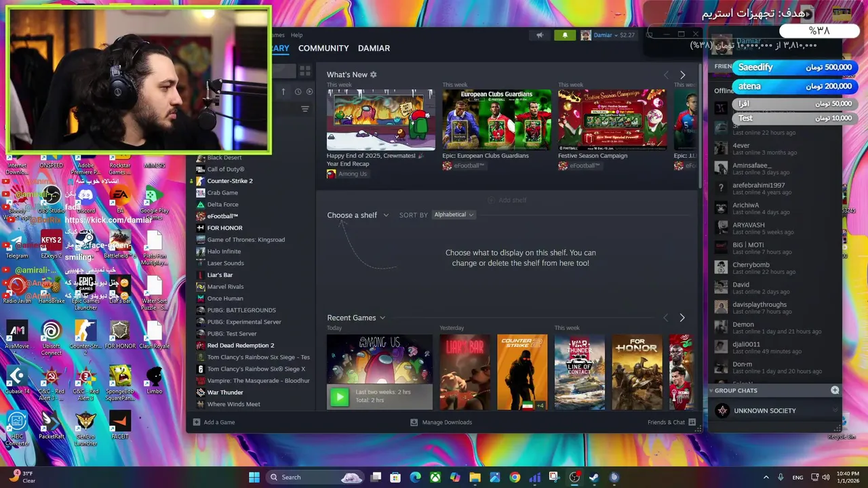Viewport: 868px width, 488px height.
Task: Click Manage Downloads link
Action: pyautogui.click(x=441, y=422)
